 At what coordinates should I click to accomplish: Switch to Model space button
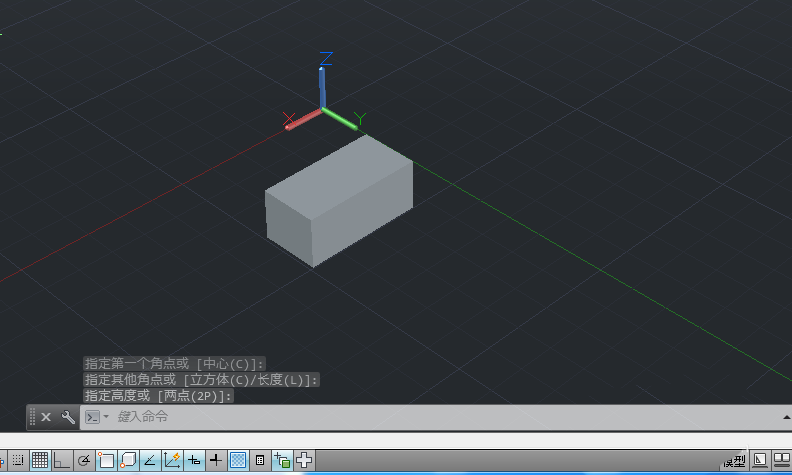click(734, 460)
